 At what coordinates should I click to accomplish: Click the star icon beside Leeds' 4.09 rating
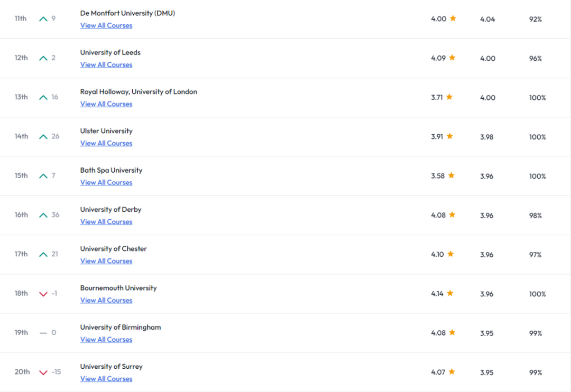tap(452, 58)
